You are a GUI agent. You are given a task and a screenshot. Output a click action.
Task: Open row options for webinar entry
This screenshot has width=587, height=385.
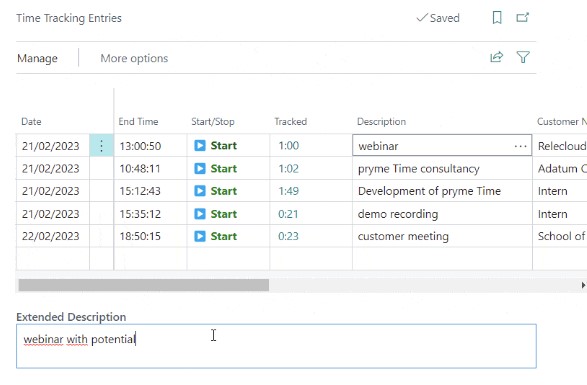(101, 146)
